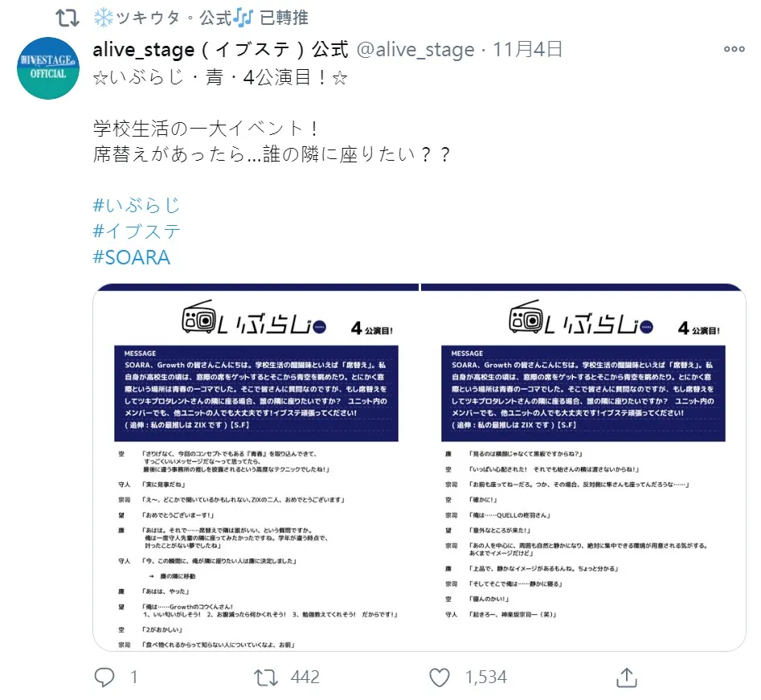Open the left attached image of the tweet
This screenshot has width=761, height=700.
click(x=256, y=467)
